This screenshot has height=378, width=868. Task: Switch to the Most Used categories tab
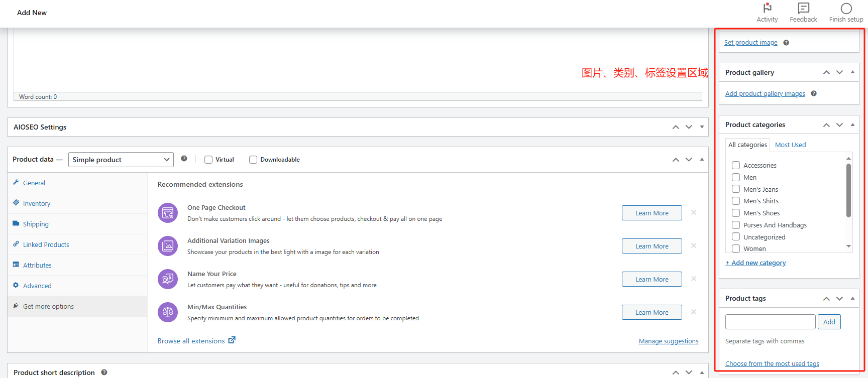coord(790,145)
